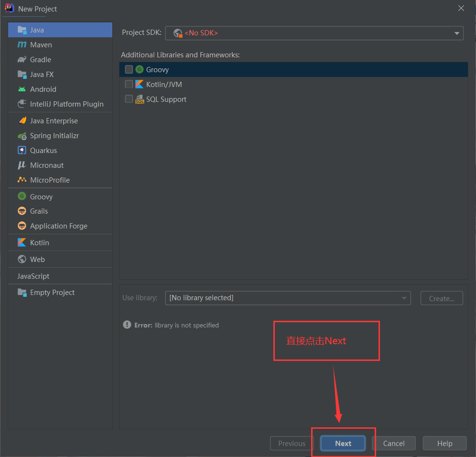Enable the Groovy checkbox

[x=129, y=69]
